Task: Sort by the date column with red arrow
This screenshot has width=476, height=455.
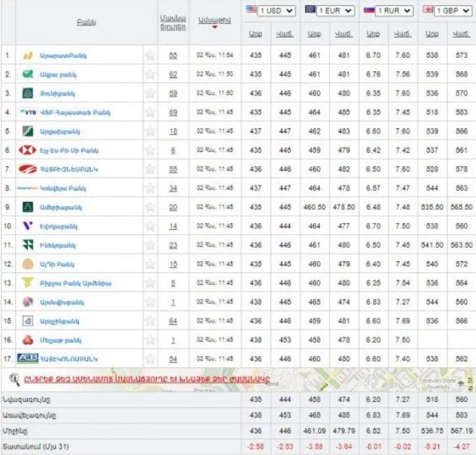Action: [x=214, y=21]
